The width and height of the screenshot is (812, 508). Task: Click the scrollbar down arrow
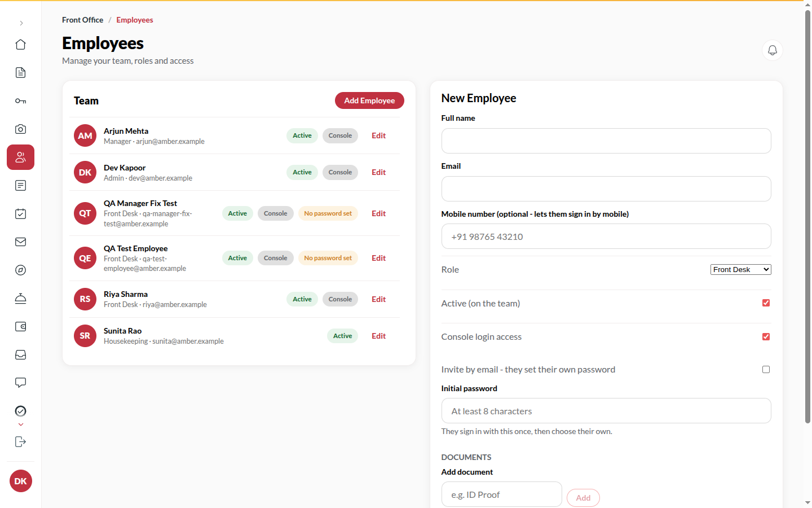(x=807, y=502)
